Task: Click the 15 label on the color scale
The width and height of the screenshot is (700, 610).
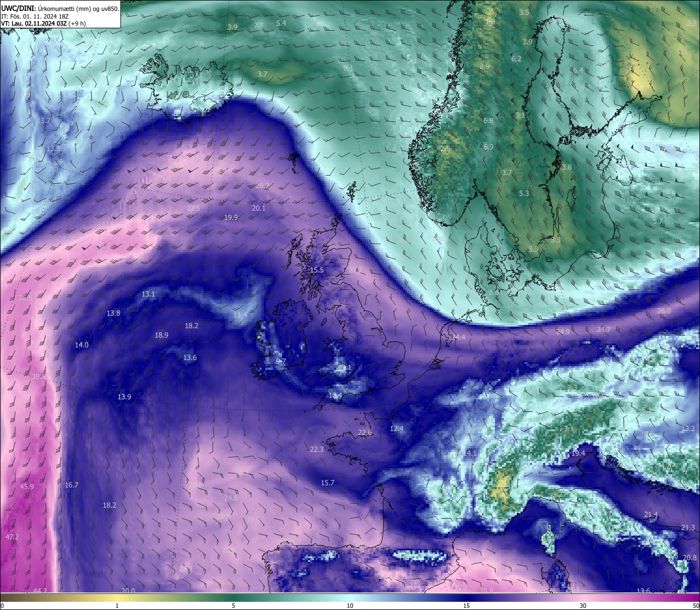Action: [466, 606]
